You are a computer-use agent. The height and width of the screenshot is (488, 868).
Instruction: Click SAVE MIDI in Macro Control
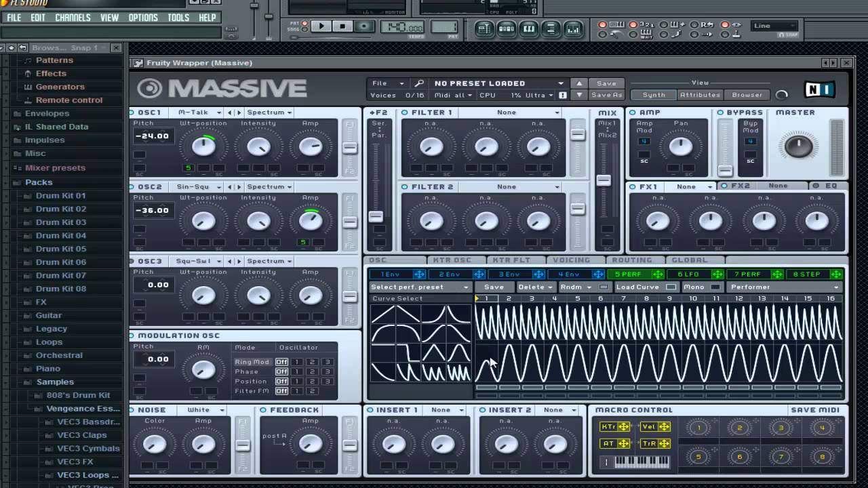click(814, 410)
